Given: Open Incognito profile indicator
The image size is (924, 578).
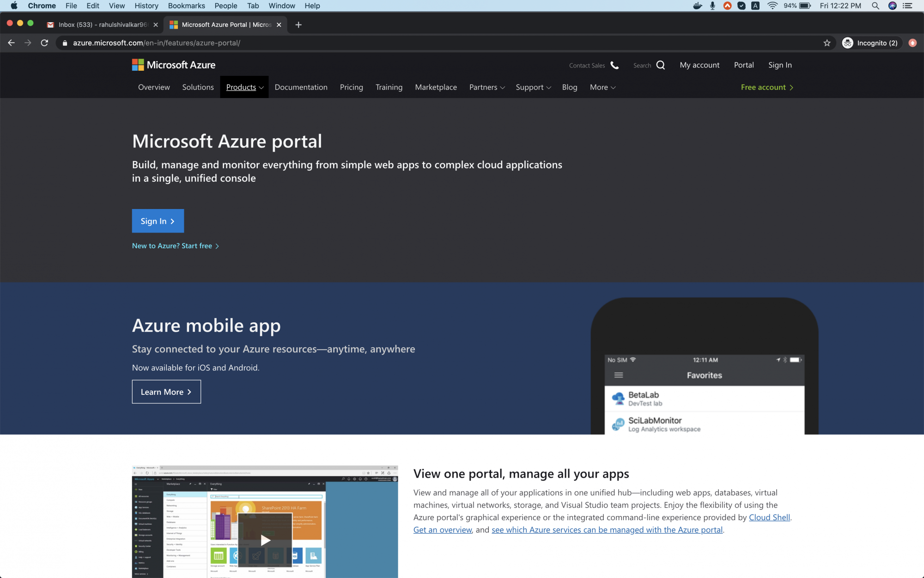Looking at the screenshot, I should coord(870,43).
